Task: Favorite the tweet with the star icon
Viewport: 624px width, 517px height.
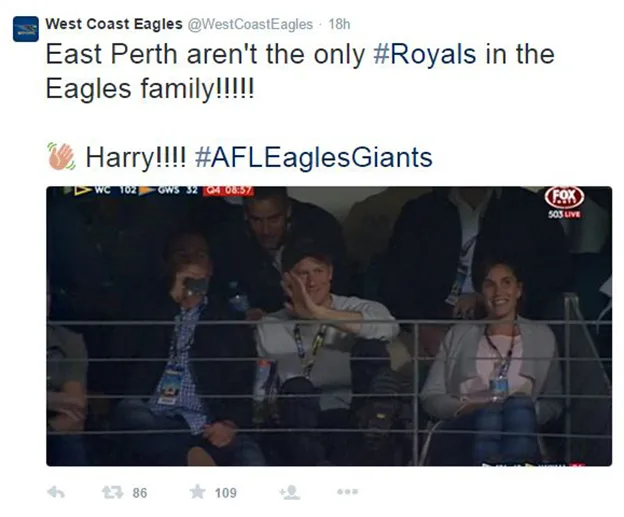Action: 198,492
